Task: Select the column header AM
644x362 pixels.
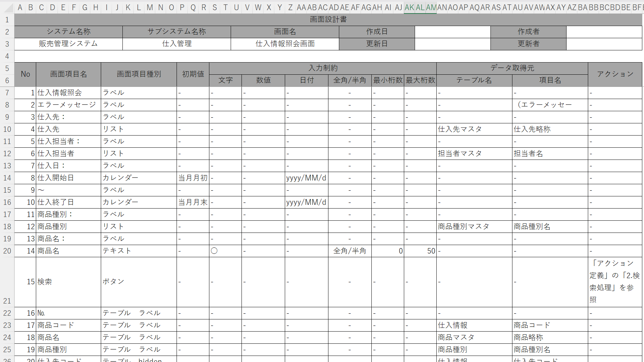Action: click(x=431, y=7)
